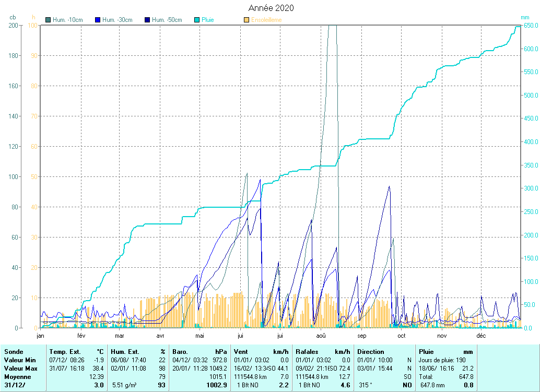Select the "Baro." column header
540x392 pixels.
[x=181, y=352]
